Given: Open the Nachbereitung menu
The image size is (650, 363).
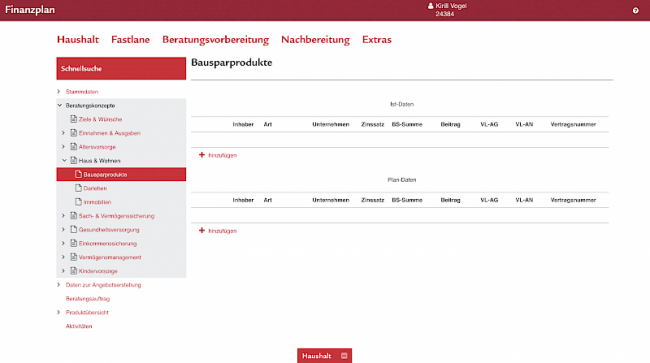Looking at the screenshot, I should 315,40.
